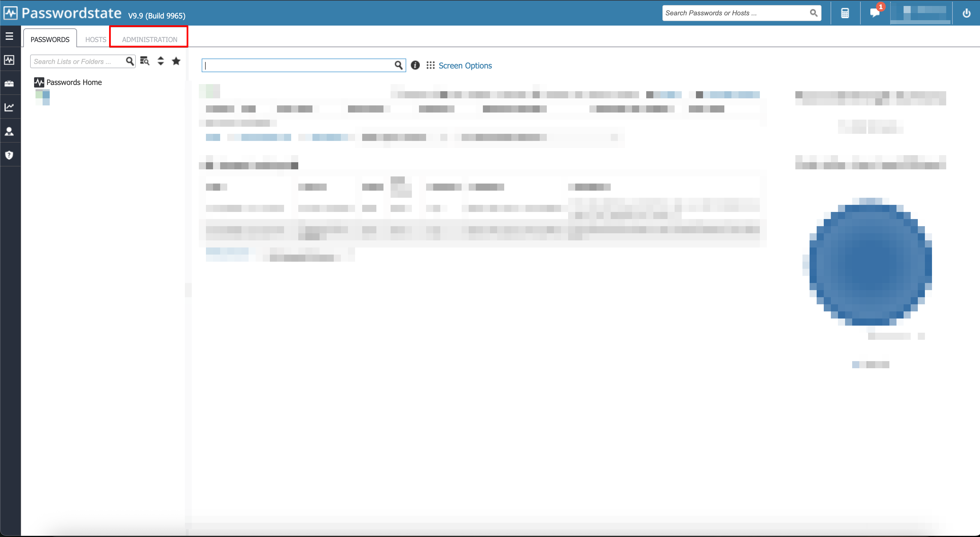Toggle the hamburger menu to collapse the sidebar
This screenshot has width=980, height=537.
point(9,36)
